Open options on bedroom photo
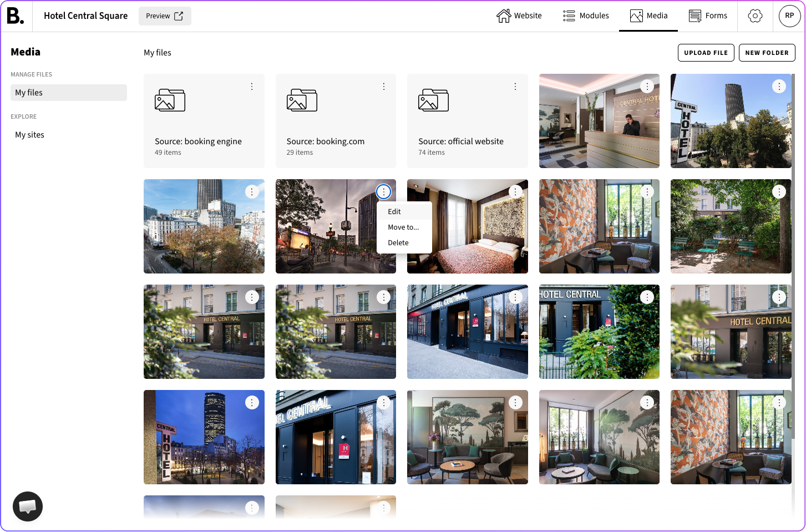 click(515, 192)
